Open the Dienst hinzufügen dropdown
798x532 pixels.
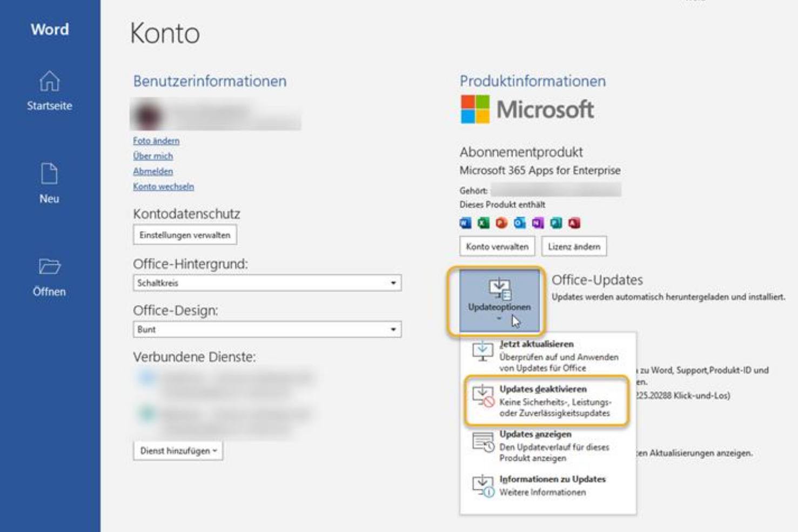[x=178, y=451]
